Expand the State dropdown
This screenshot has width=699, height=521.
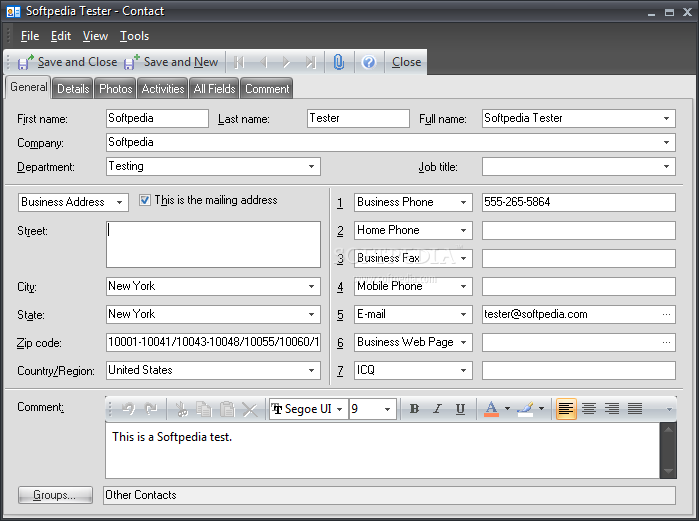click(312, 315)
